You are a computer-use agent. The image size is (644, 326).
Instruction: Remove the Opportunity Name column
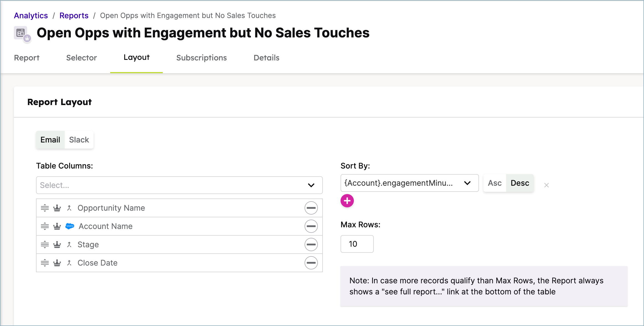click(311, 208)
